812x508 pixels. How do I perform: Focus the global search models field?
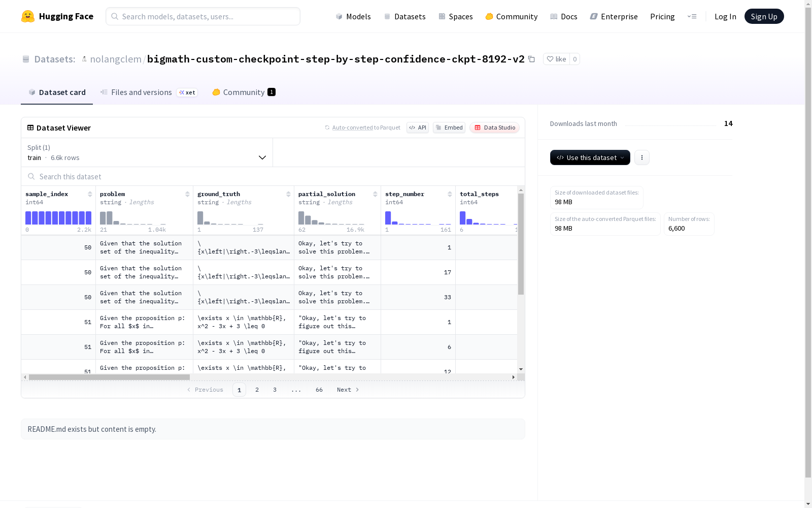203,16
